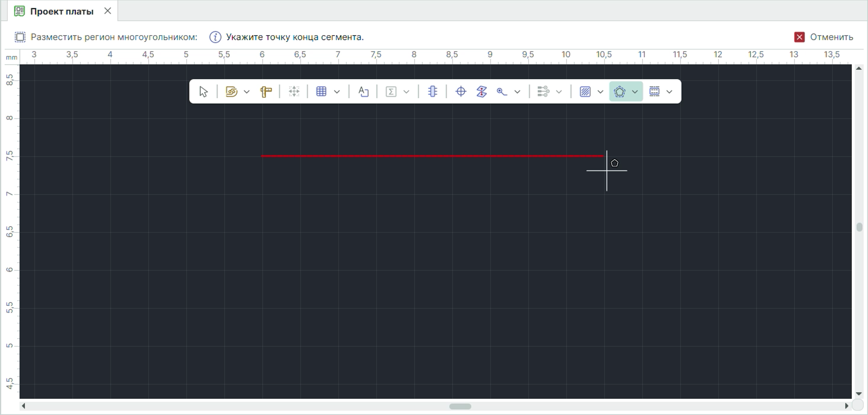
Task: Open dropdown beside the track routing tool
Action: point(517,92)
